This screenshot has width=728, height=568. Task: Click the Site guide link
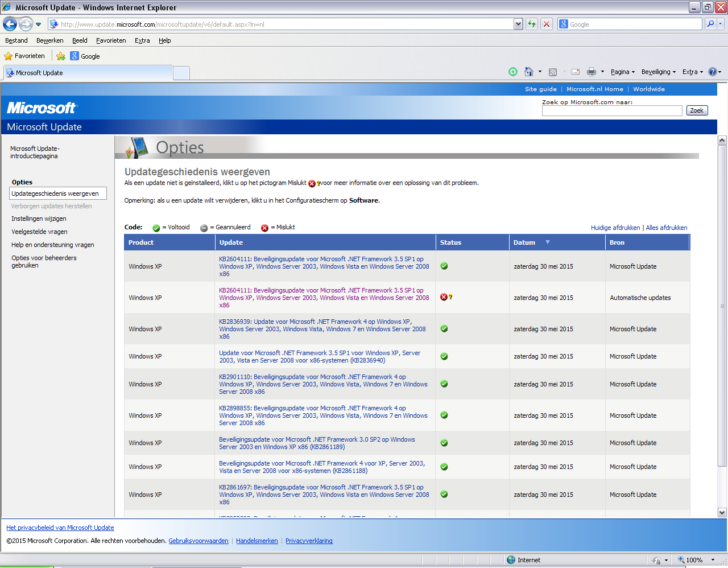click(x=541, y=89)
